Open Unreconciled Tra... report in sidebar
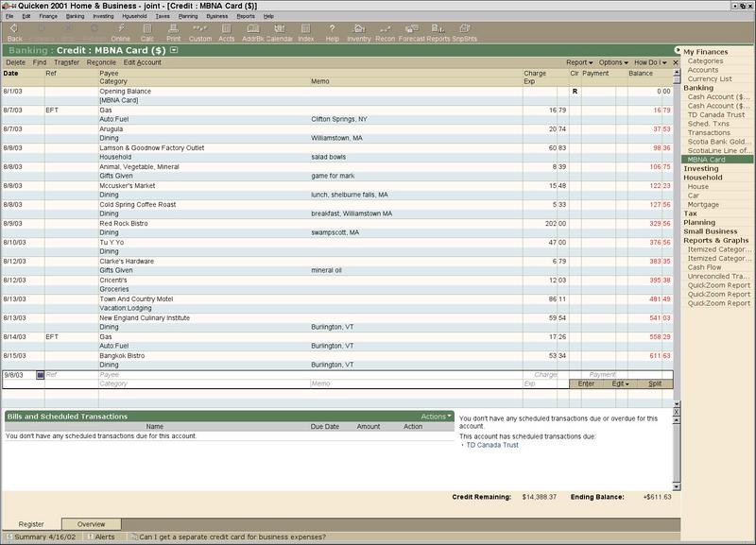This screenshot has width=756, height=545. point(718,277)
